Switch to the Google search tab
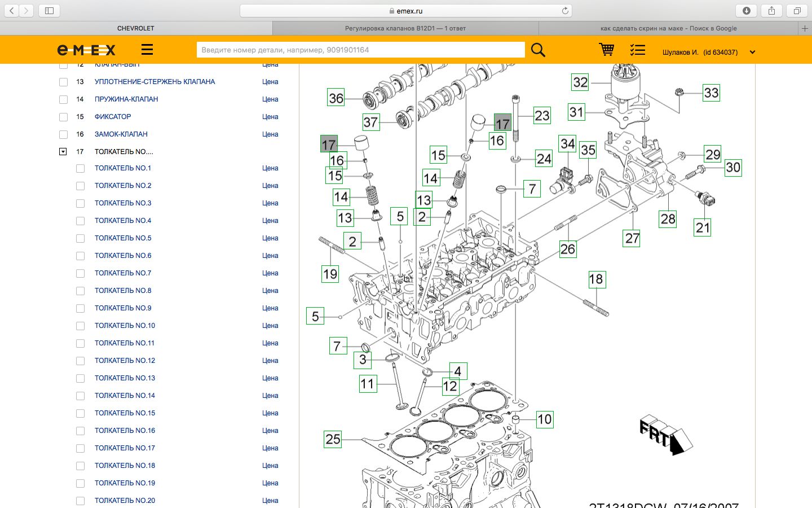The height and width of the screenshot is (508, 812). point(668,28)
